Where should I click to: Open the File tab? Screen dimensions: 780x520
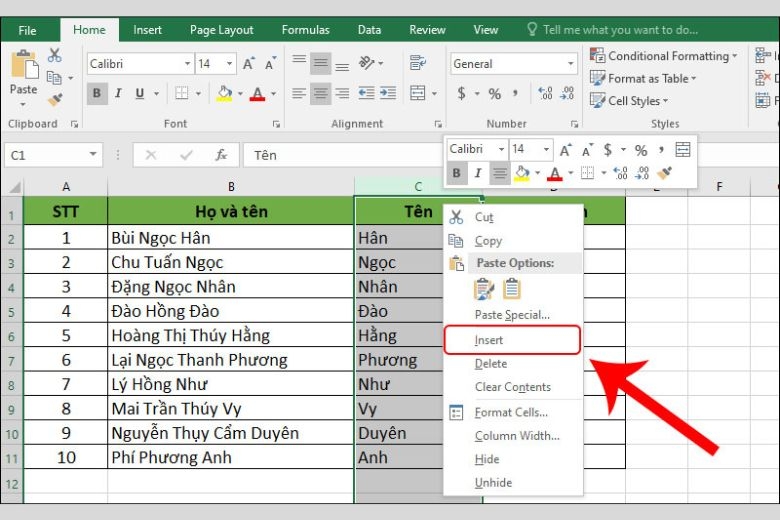pyautogui.click(x=27, y=30)
